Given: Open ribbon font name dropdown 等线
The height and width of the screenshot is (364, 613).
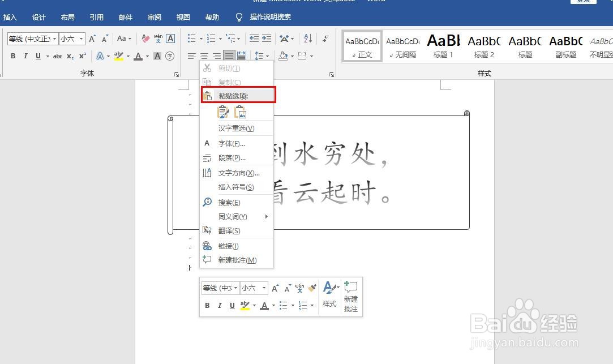Looking at the screenshot, I should (55, 38).
